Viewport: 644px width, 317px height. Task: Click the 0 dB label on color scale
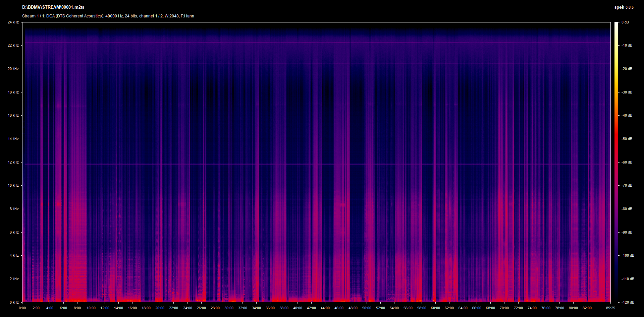click(x=625, y=22)
